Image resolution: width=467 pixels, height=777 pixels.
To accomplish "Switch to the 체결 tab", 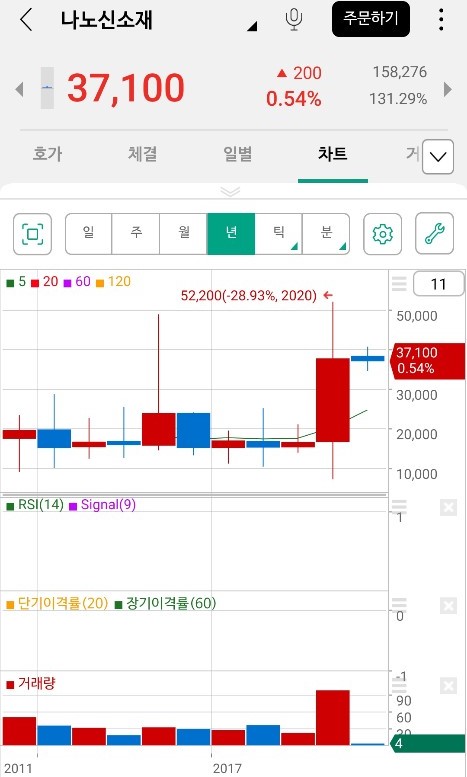I will [x=142, y=154].
